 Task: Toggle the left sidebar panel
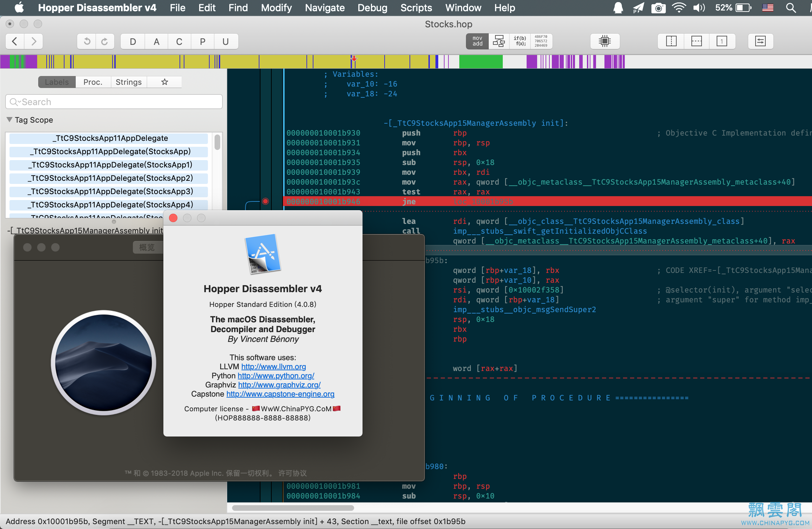tap(671, 41)
